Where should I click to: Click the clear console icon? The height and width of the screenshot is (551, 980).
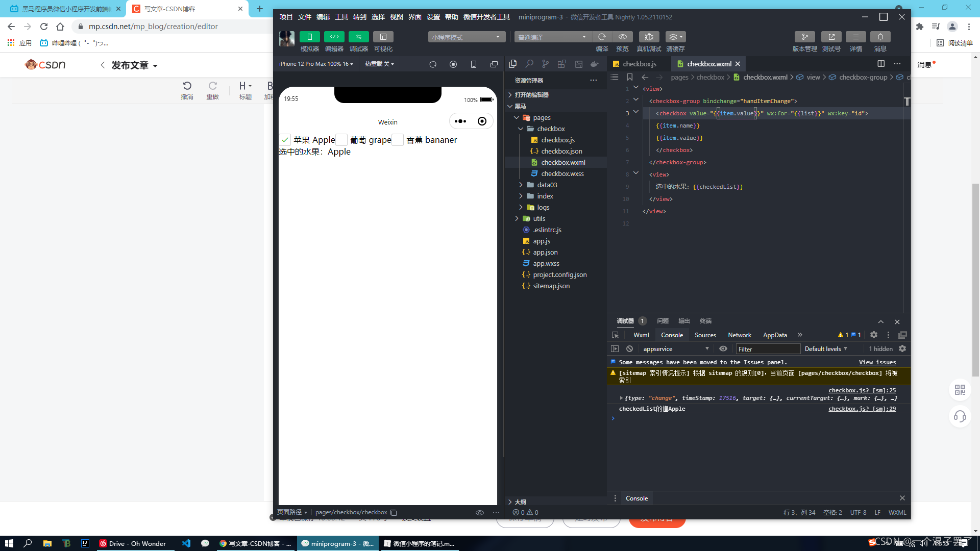point(629,349)
